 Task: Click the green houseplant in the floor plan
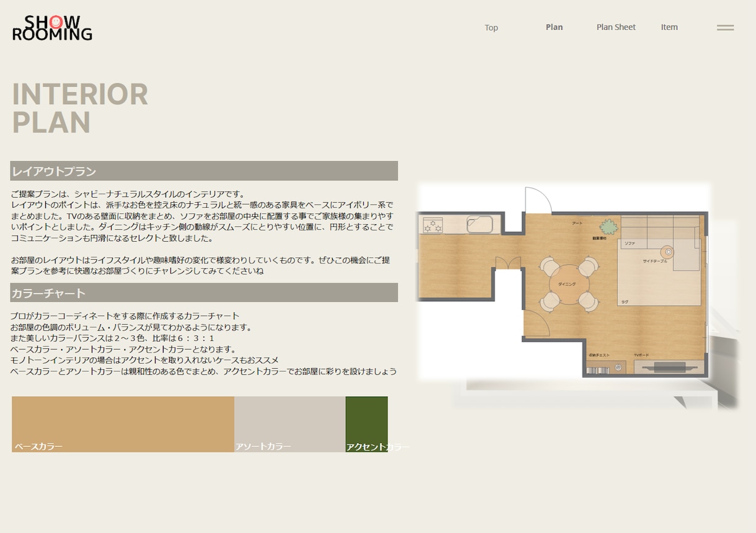[609, 227]
